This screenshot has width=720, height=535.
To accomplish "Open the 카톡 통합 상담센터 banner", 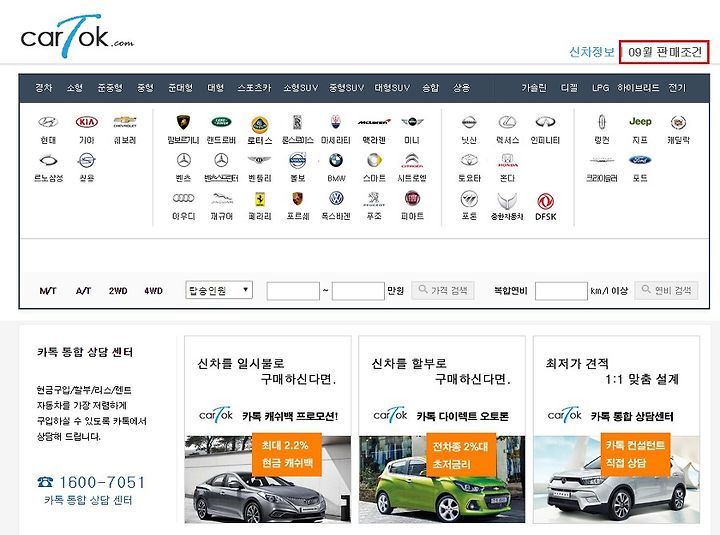I will coord(616,429).
